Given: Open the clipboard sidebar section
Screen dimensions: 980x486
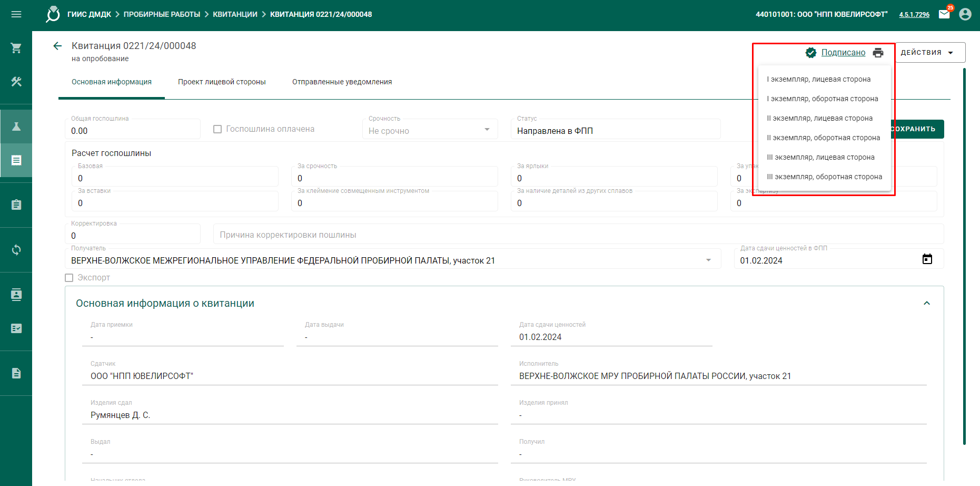Looking at the screenshot, I should [x=16, y=205].
